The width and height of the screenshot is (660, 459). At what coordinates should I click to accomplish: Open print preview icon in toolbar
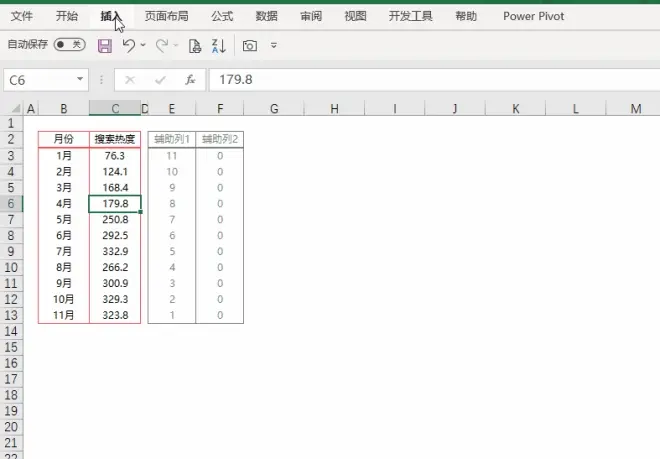click(195, 45)
